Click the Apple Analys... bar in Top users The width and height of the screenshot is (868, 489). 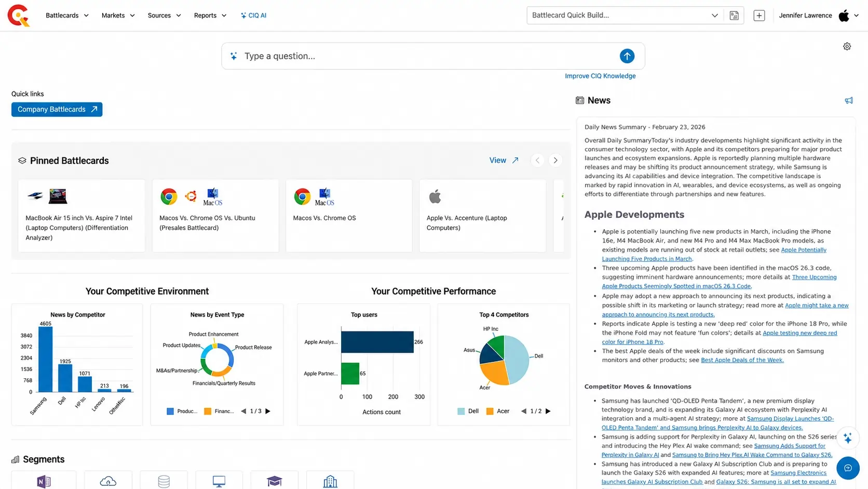(x=377, y=342)
